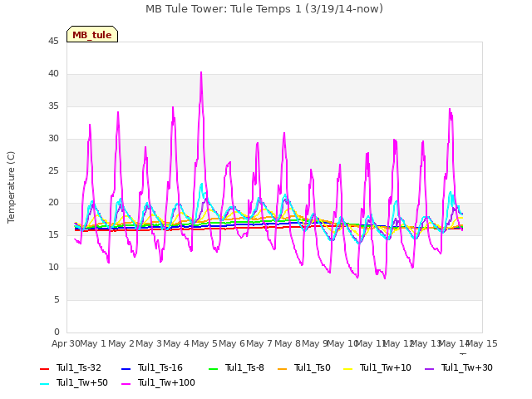
Task: Click the cyan Tul1_Tw+50 legend swatch
Action: tap(44, 384)
